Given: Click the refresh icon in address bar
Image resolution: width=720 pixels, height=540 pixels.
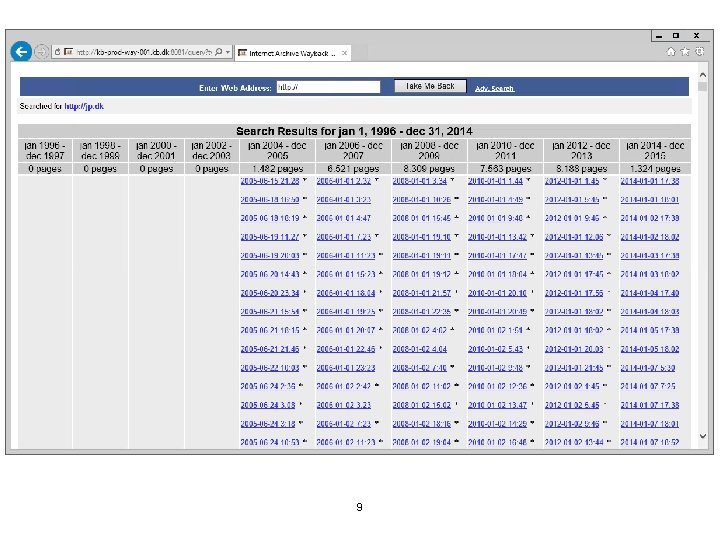Looking at the screenshot, I should (57, 52).
